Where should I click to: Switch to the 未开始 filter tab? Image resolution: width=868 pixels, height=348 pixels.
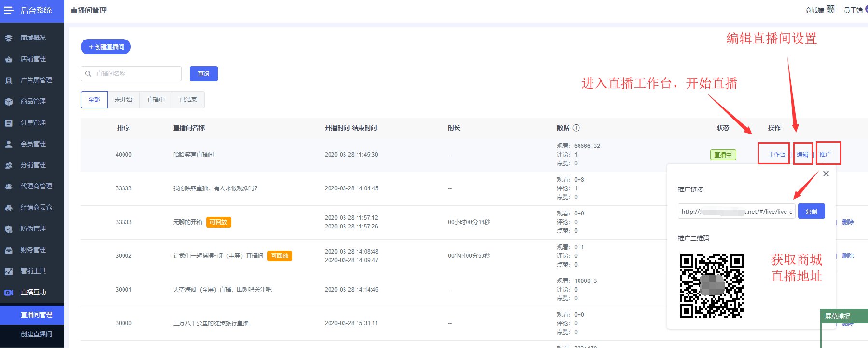pos(124,100)
